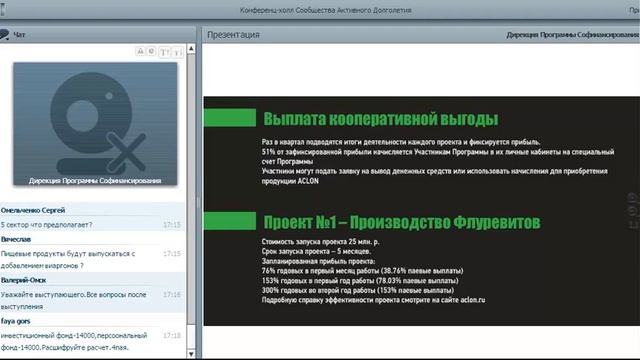Click the splitter handle between chat and presentation

199,202
